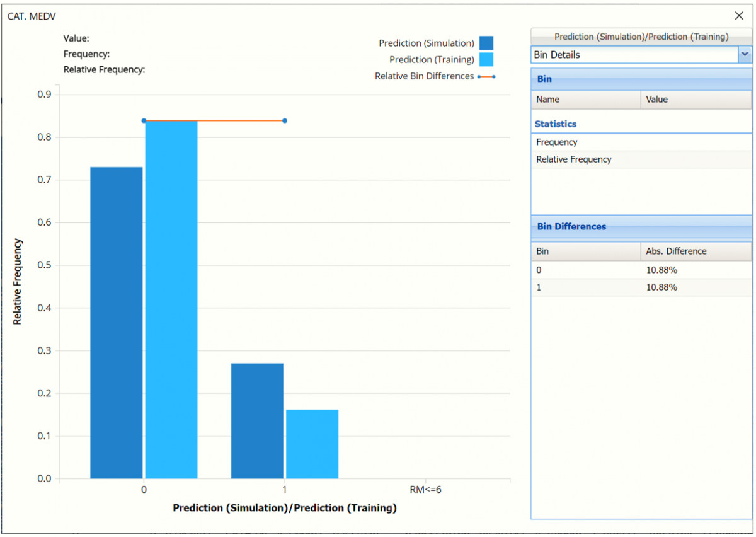Select the dark blue Simulation bar for bin 1

[257, 420]
